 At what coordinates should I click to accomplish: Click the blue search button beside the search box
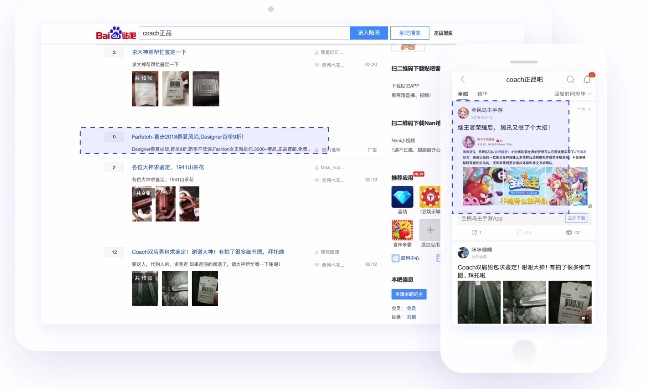tap(369, 33)
